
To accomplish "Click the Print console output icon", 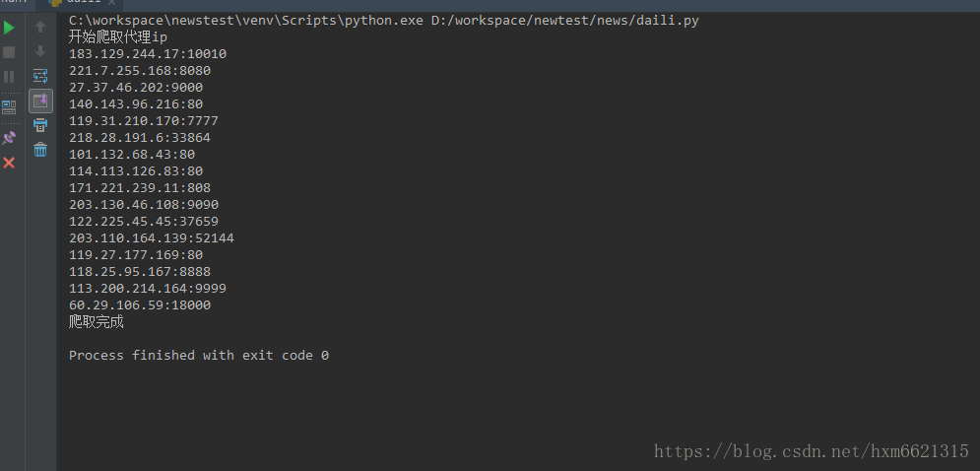I will click(40, 125).
